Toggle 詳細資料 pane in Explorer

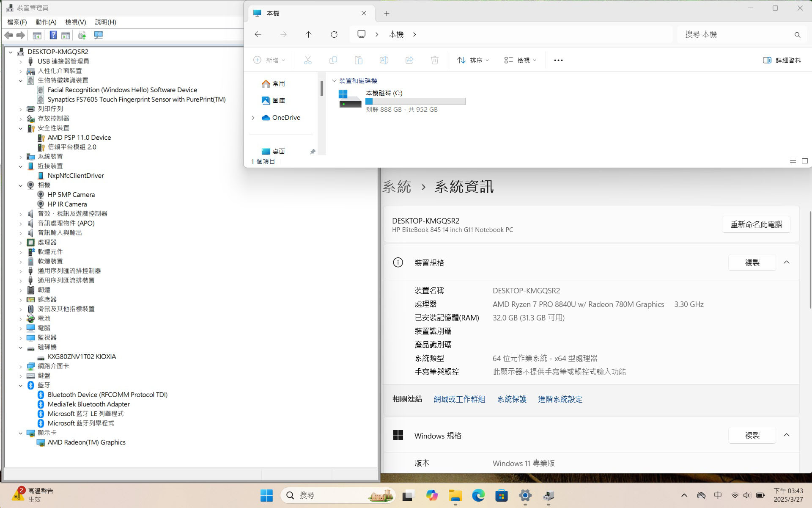coord(782,60)
